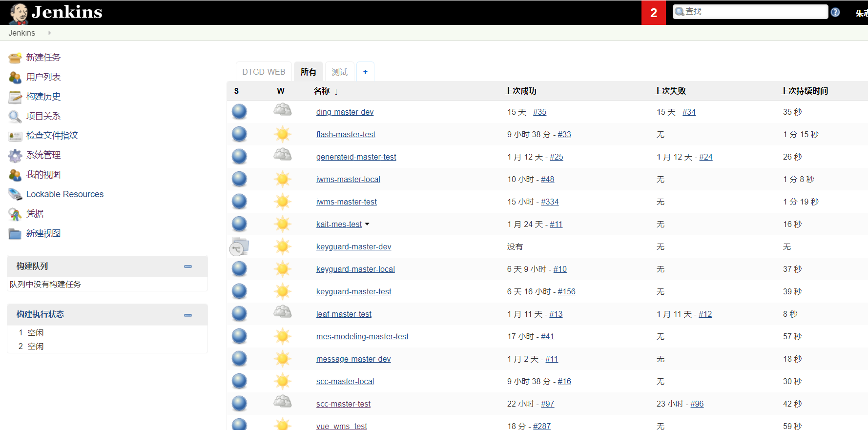Click blue status ball of iwms-master-local

point(239,179)
